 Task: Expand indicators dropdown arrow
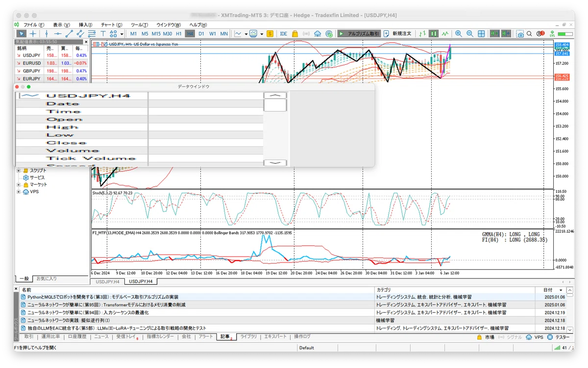pos(262,34)
